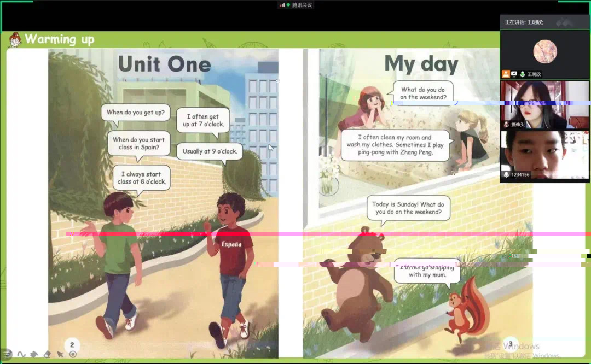
Task: Select the 摄像头 participant video tile
Action: coord(544,104)
